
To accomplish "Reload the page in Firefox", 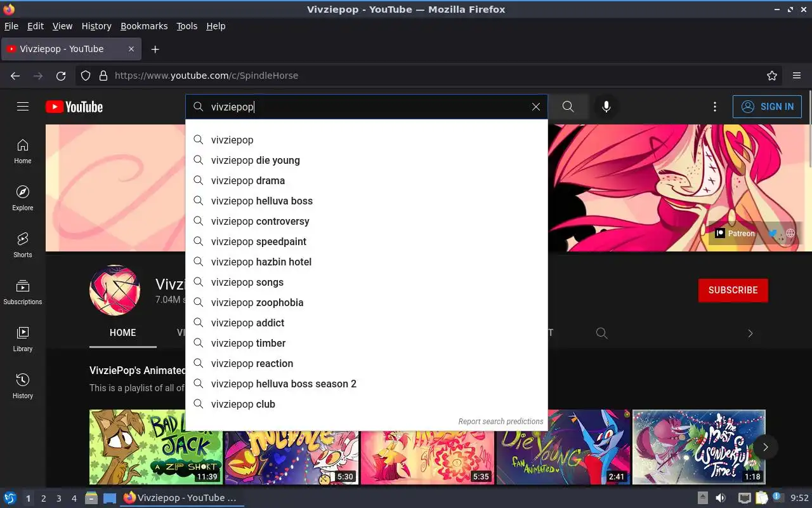I will [x=61, y=76].
